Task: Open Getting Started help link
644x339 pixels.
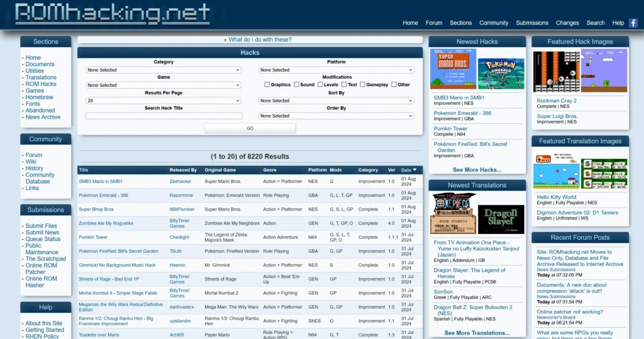Action: [45, 330]
